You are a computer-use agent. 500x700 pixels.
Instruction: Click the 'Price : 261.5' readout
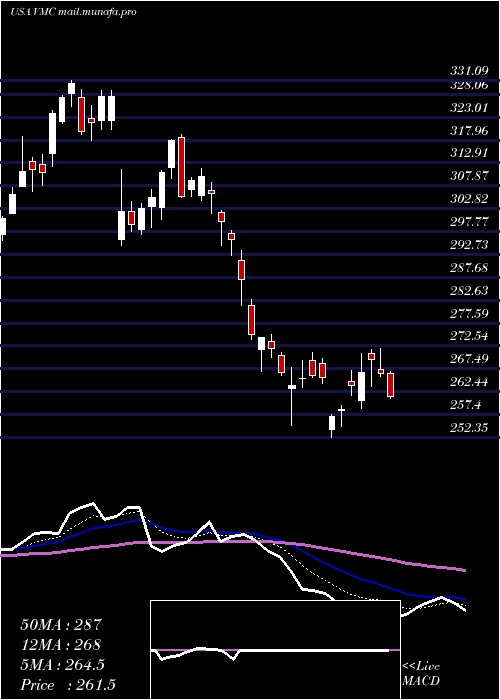pos(68,685)
